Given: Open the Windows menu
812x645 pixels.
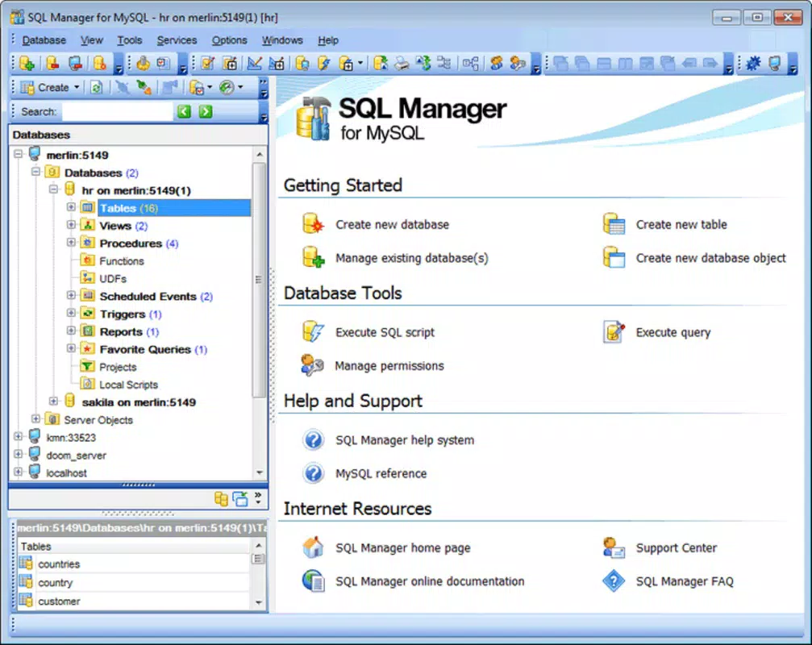Looking at the screenshot, I should click(x=282, y=40).
